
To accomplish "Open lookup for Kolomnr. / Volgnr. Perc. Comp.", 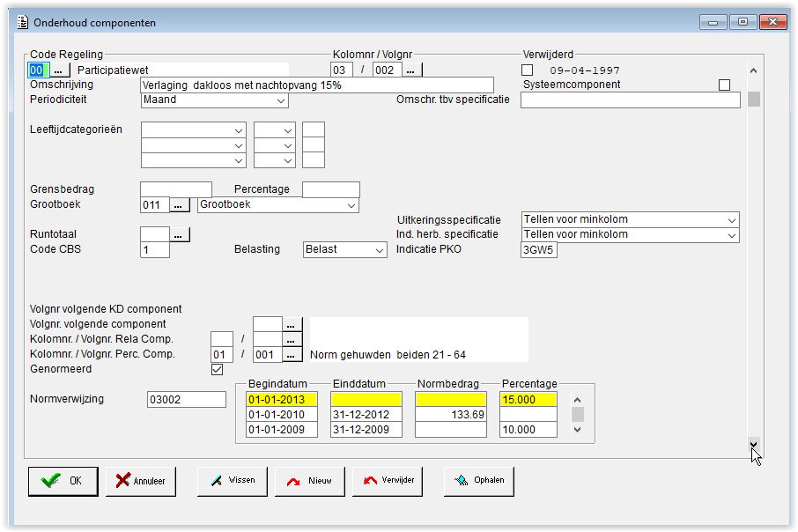I will [x=292, y=355].
